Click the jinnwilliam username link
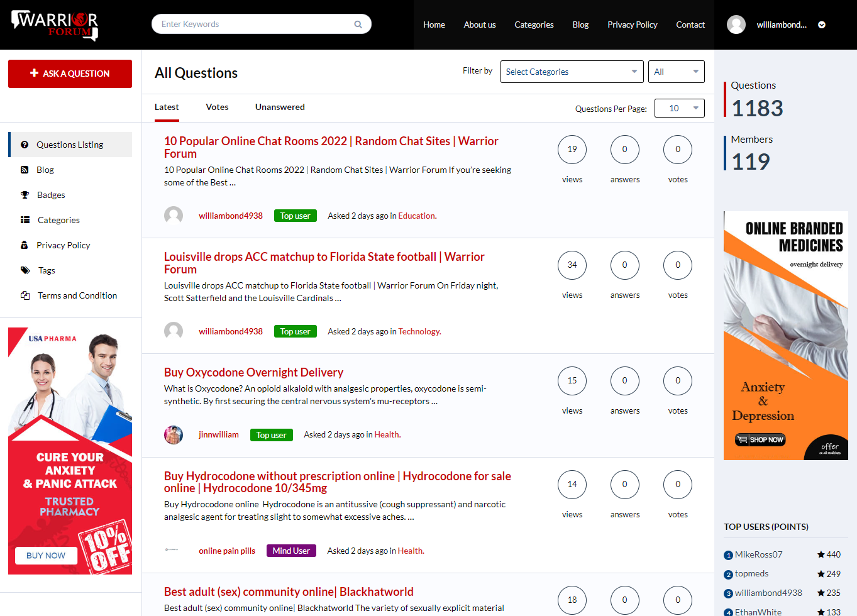The height and width of the screenshot is (616, 857). pos(219,435)
